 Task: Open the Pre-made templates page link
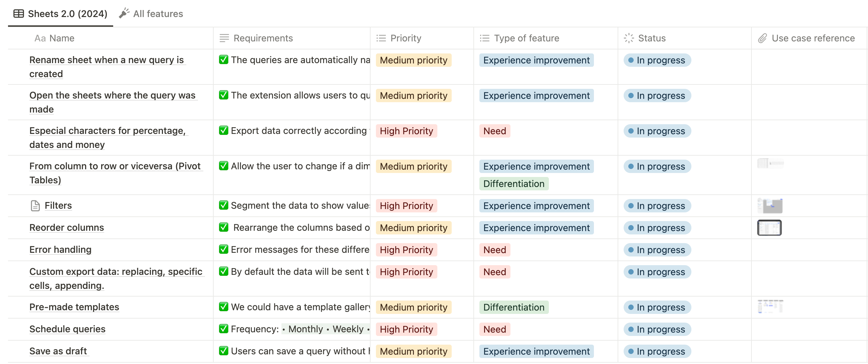click(74, 307)
